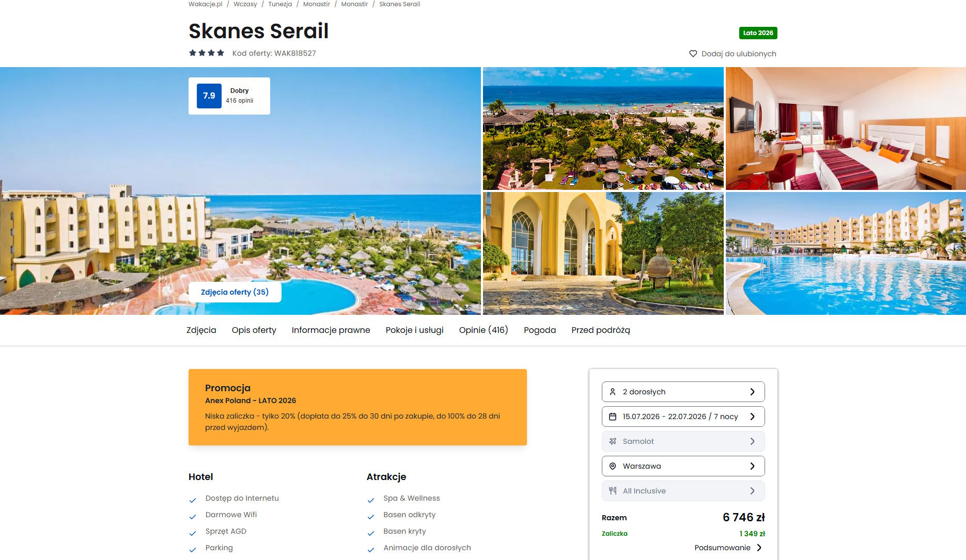
Task: View the hotel room bedroom photo
Action: pyautogui.click(x=846, y=129)
